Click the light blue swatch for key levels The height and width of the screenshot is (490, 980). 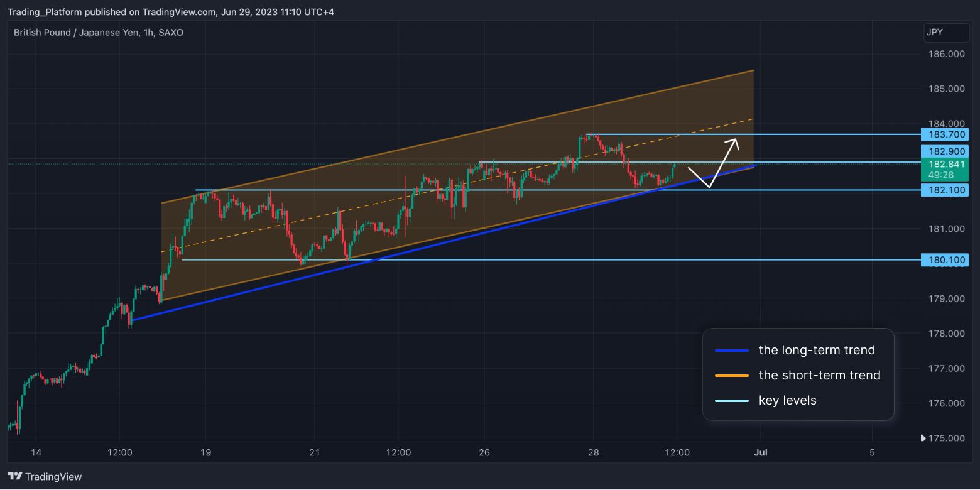point(732,401)
